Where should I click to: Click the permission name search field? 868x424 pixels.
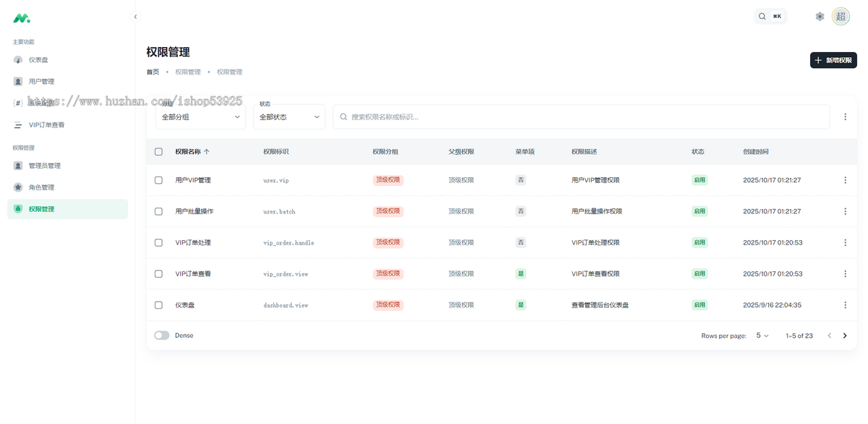pyautogui.click(x=579, y=116)
